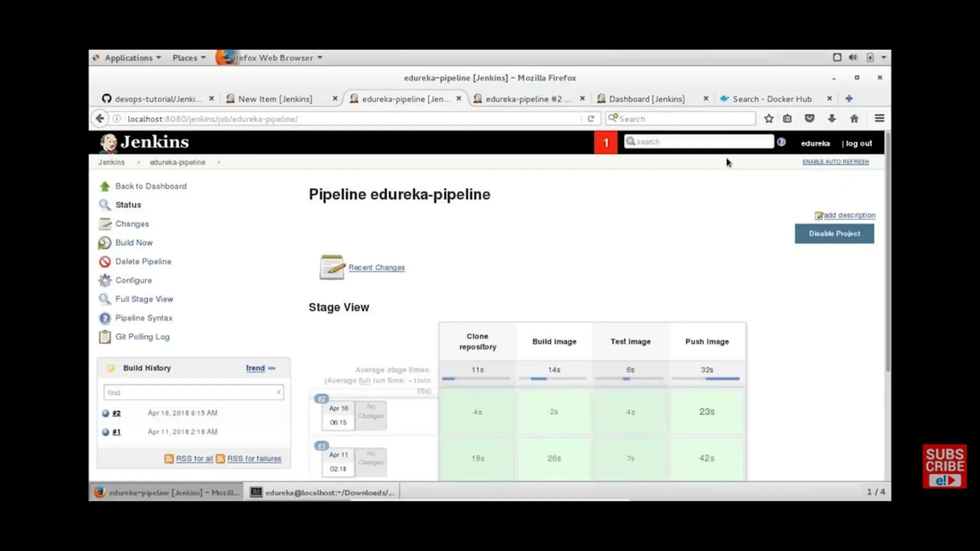Click the site info icon in address bar
Image resolution: width=980 pixels, height=551 pixels.
click(117, 119)
